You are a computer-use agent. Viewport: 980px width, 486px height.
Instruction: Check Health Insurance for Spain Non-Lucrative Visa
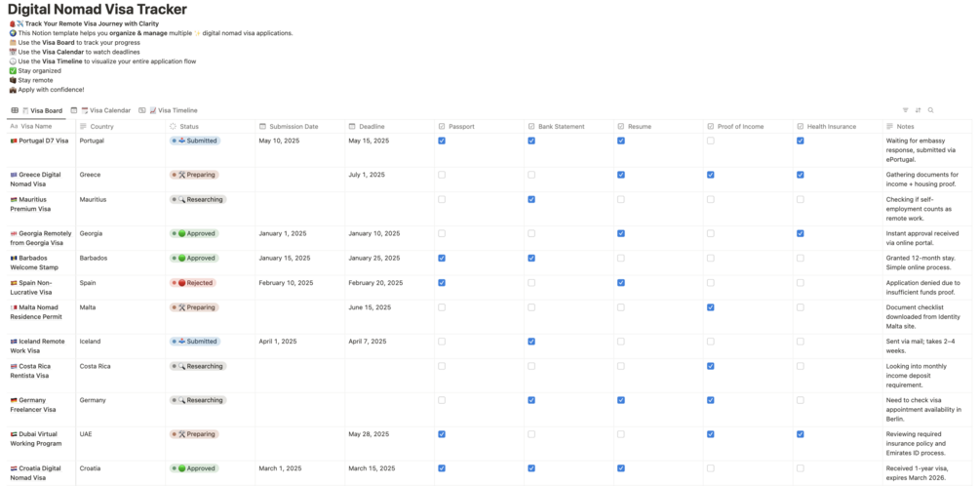[800, 283]
